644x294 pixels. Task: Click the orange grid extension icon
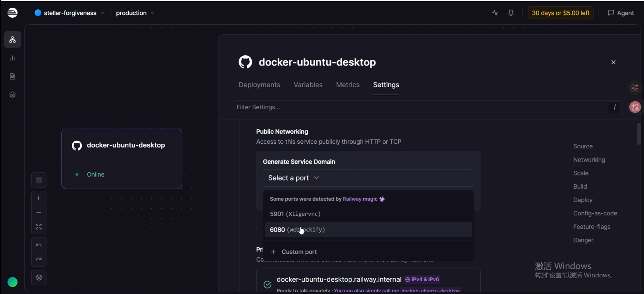click(x=635, y=88)
